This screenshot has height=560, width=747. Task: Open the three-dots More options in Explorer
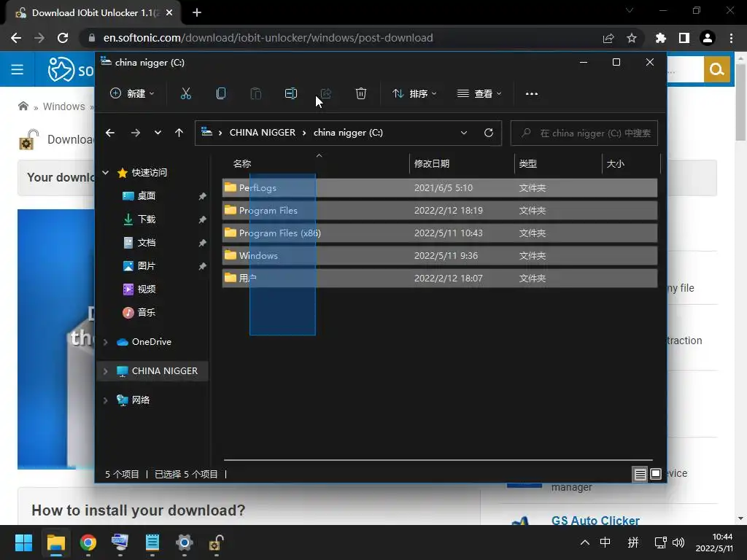(532, 94)
